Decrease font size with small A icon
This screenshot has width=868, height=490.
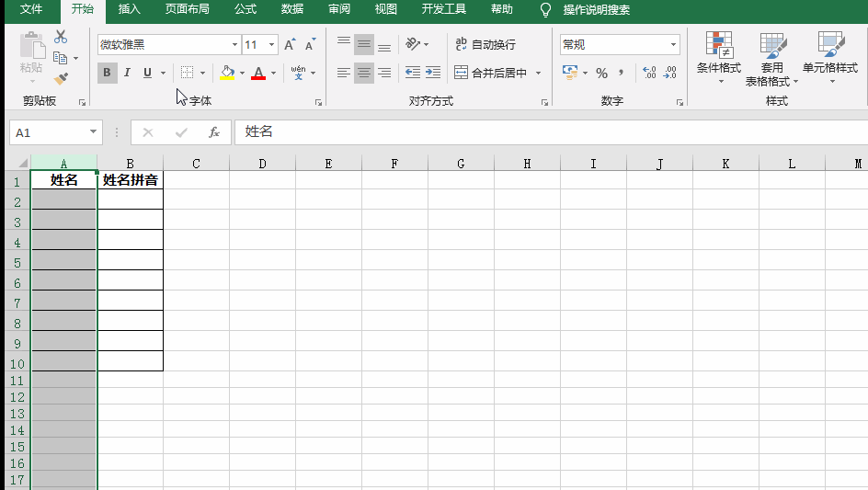(310, 45)
